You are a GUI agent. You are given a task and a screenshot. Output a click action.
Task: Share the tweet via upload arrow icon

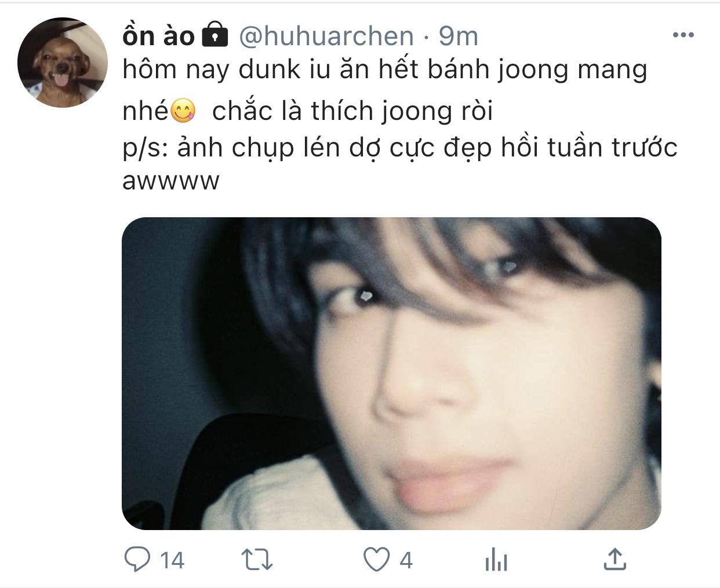[x=614, y=560]
